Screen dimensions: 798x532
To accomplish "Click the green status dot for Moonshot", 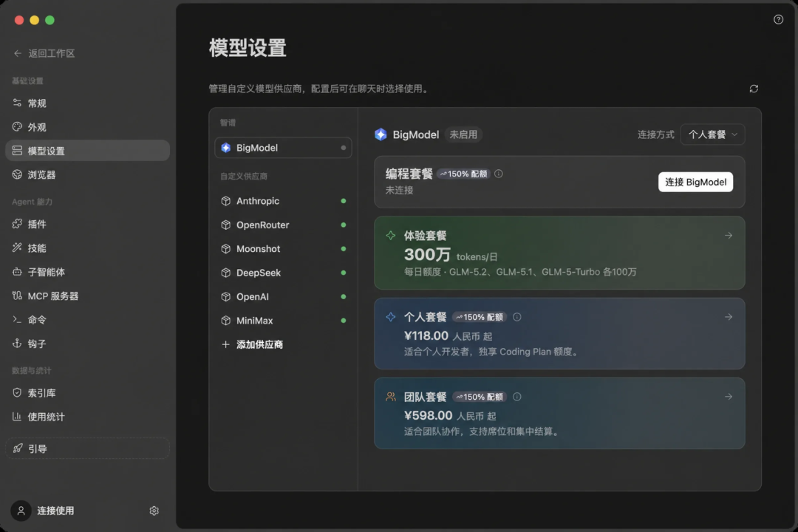I will pyautogui.click(x=344, y=249).
